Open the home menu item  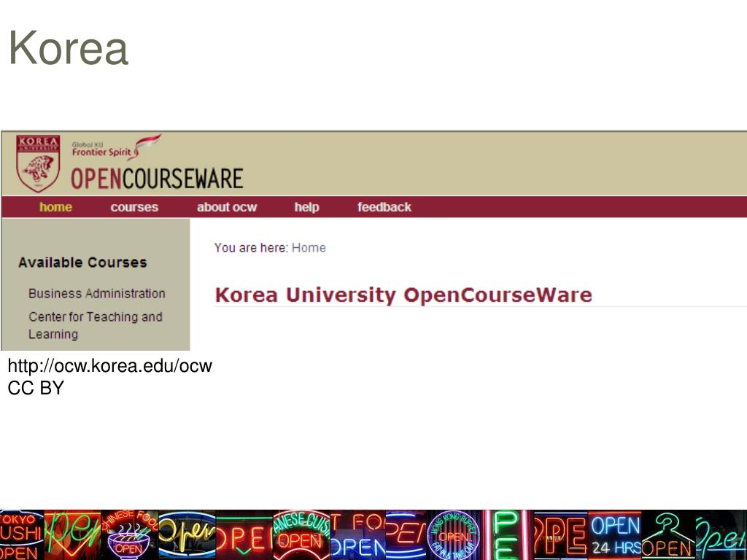point(55,207)
